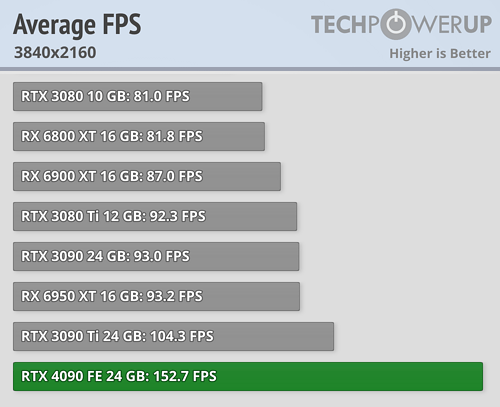Viewport: 500px width, 407px height.
Task: Click the 152.7 FPS value text
Action: pos(185,376)
